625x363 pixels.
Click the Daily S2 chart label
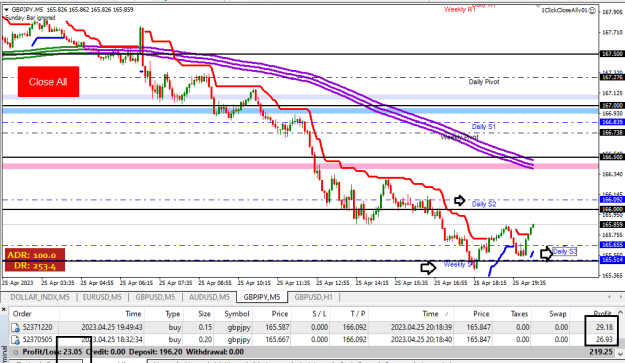coord(484,204)
